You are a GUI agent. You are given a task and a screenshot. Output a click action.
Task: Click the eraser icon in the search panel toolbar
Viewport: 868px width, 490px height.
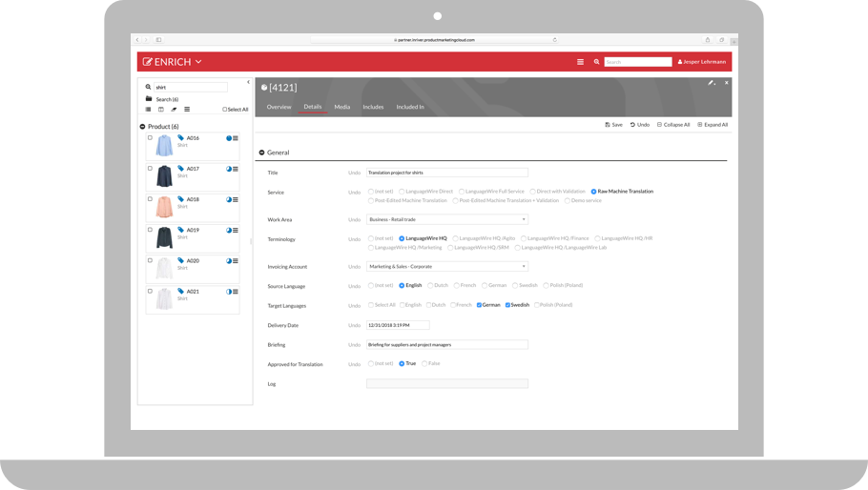tap(174, 110)
